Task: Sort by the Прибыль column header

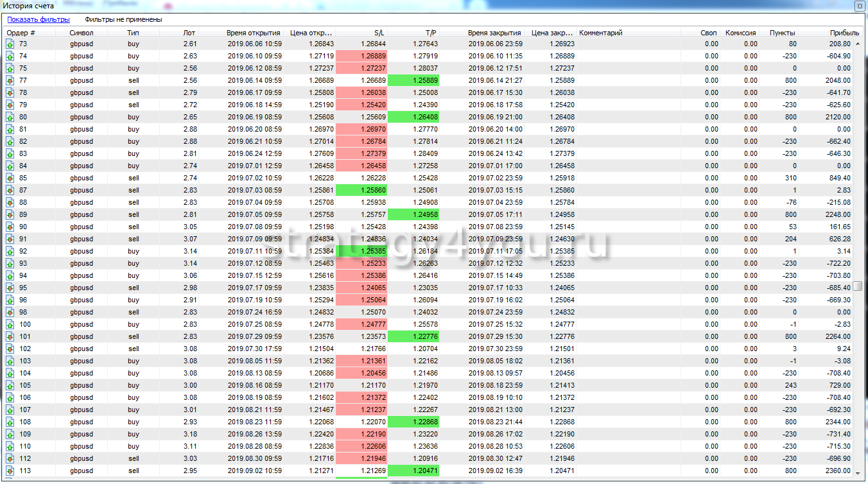Action: click(x=844, y=33)
